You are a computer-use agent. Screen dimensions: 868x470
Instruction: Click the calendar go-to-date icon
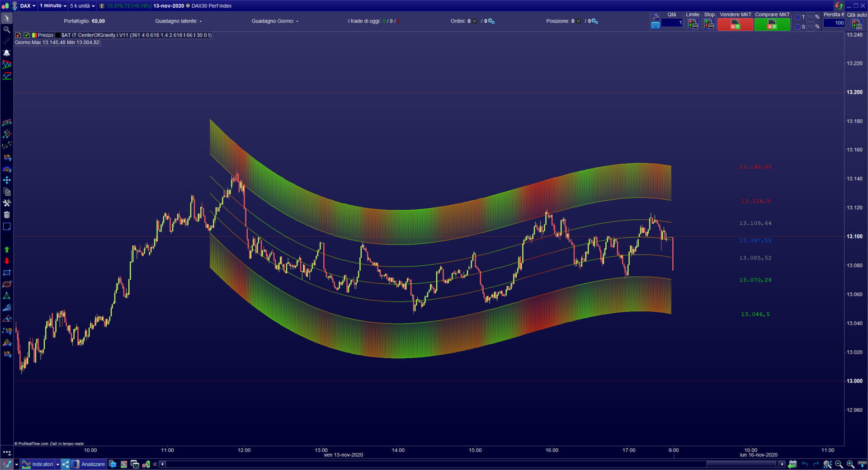pos(793,464)
